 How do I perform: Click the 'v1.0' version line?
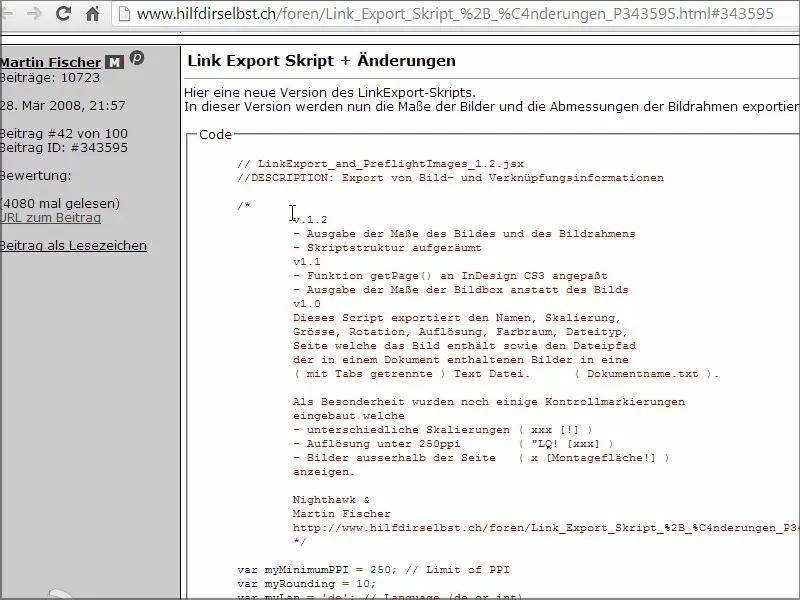307,304
